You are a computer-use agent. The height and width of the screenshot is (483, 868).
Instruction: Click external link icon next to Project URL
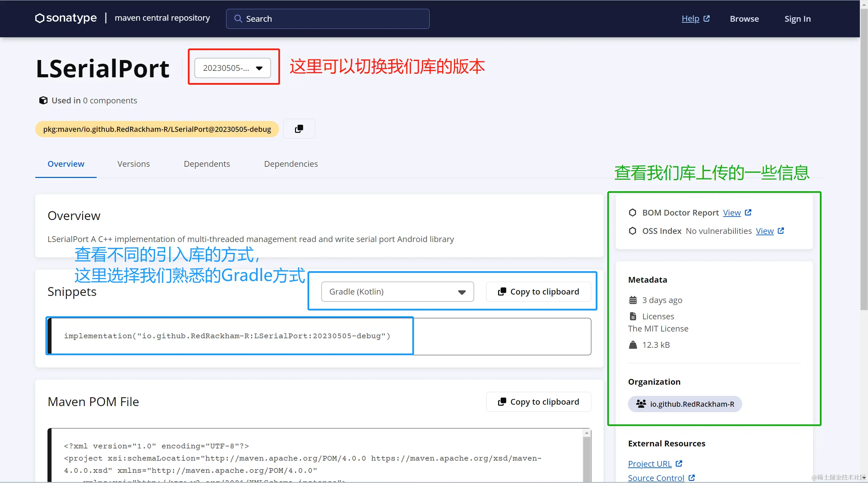tap(679, 463)
